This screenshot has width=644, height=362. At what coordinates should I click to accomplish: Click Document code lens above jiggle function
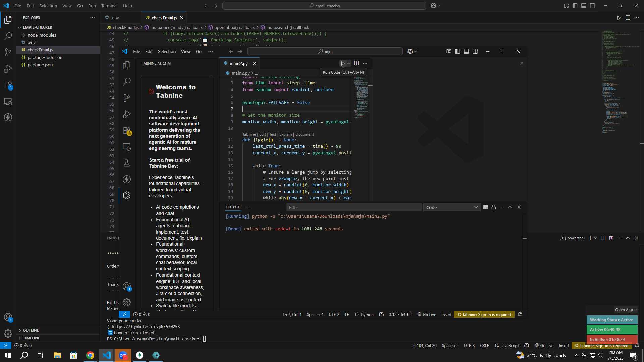[305, 134]
